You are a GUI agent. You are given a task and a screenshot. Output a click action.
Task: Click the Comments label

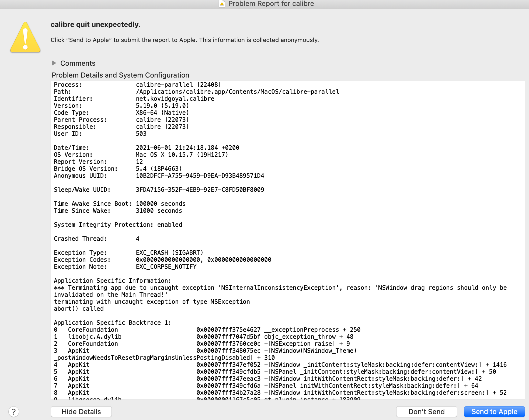click(x=78, y=63)
